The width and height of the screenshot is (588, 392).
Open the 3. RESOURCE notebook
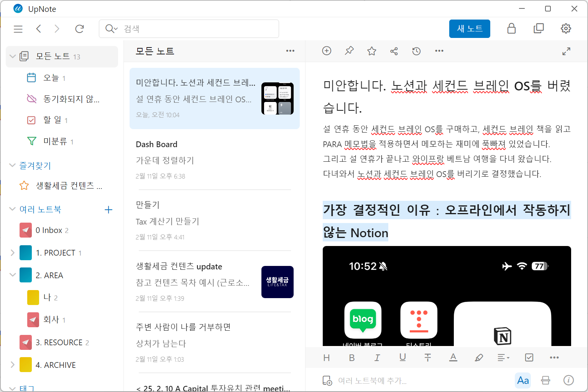coord(62,343)
